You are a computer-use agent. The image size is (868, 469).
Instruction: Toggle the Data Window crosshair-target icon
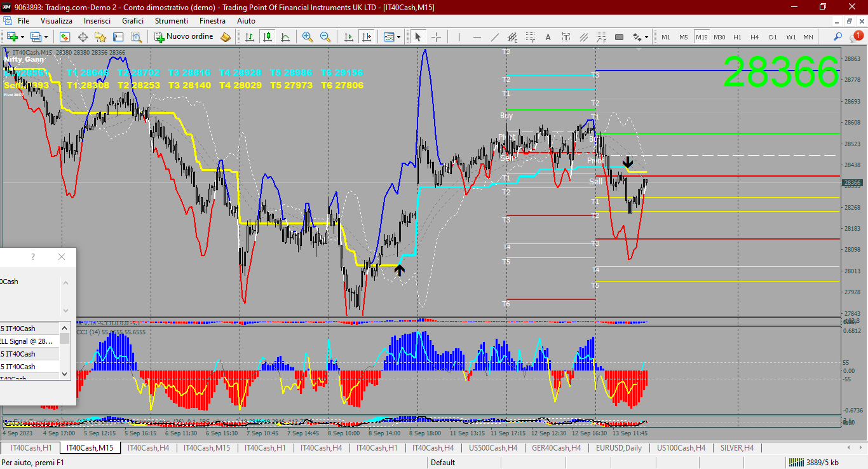coord(83,37)
